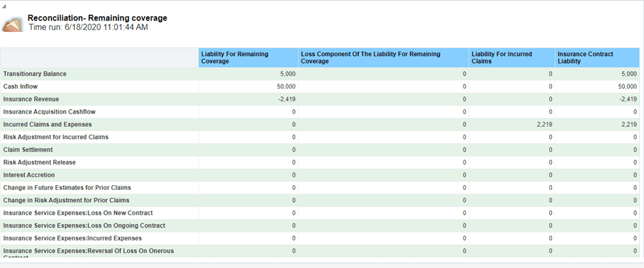Image resolution: width=644 pixels, height=268 pixels.
Task: Select 'Change in Future Estimates for Prior Claims'
Action: (x=67, y=188)
